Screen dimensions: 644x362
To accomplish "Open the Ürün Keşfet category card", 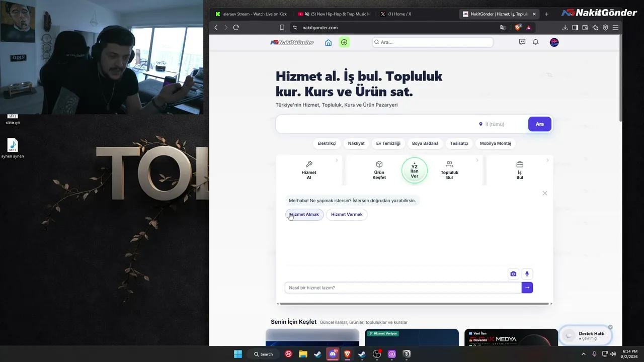I will pos(379,170).
